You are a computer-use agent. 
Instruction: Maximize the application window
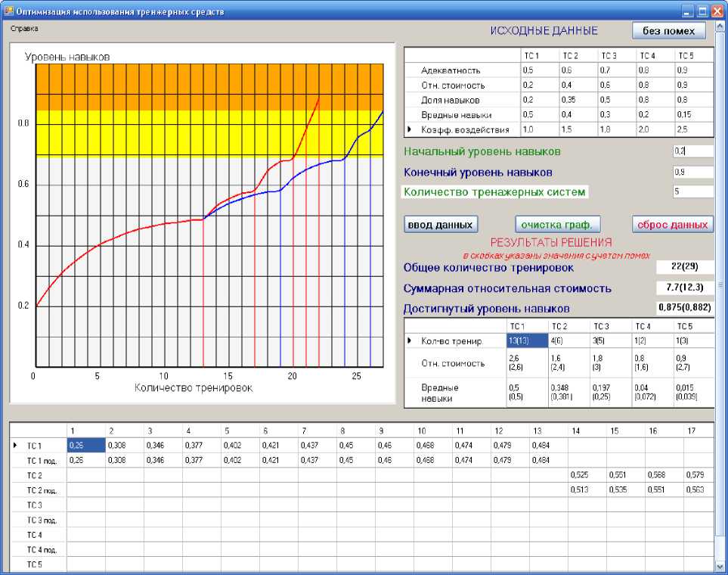702,11
